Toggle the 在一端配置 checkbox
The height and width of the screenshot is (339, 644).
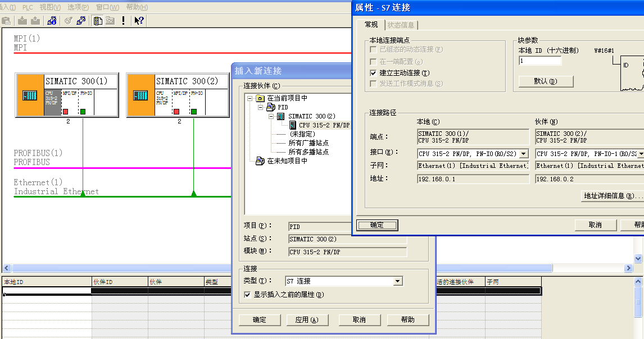coord(373,62)
